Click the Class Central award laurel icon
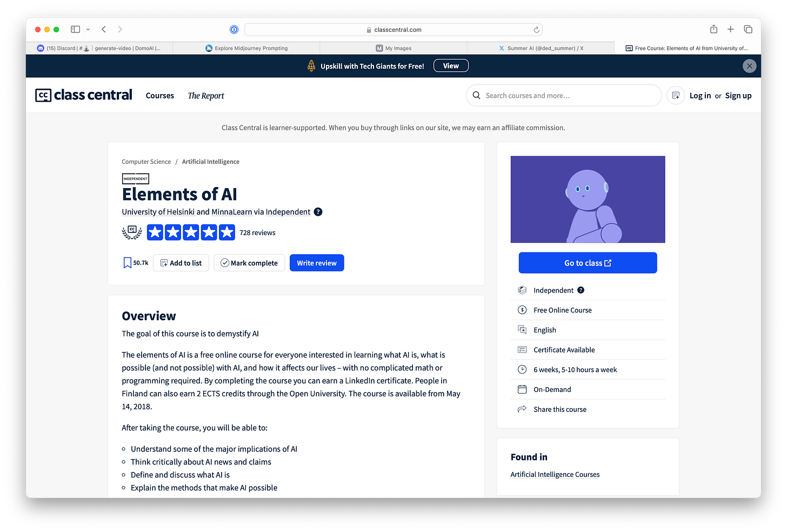Viewport: 787px width, 532px height. (132, 232)
